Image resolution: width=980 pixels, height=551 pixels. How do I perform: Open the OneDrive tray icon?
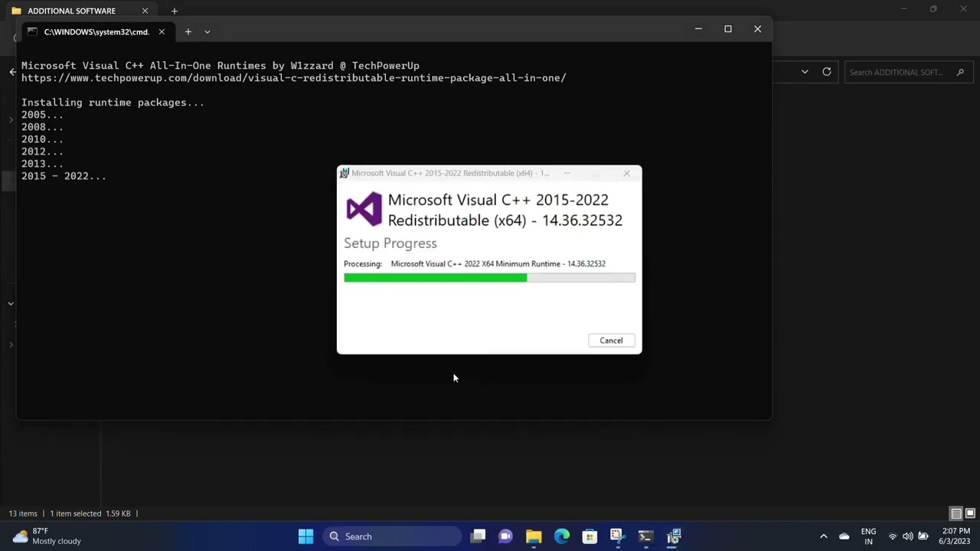[x=844, y=536]
